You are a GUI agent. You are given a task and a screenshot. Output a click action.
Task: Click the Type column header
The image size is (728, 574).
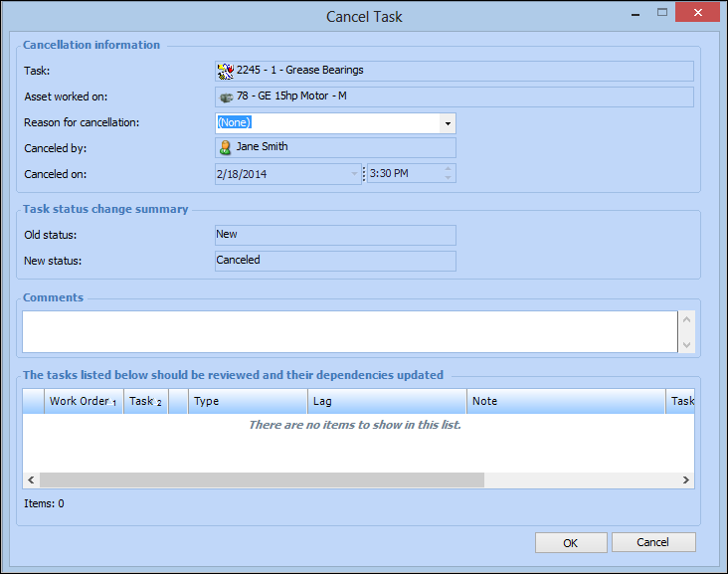pyautogui.click(x=248, y=401)
